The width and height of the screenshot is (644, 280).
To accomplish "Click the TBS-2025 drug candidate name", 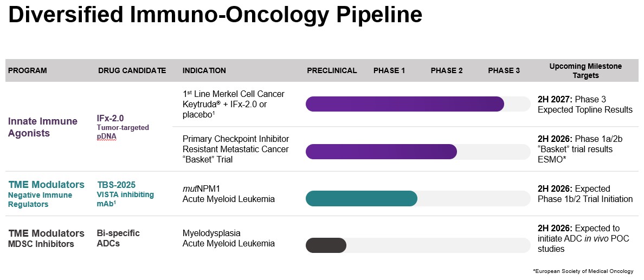I will pos(117,185).
